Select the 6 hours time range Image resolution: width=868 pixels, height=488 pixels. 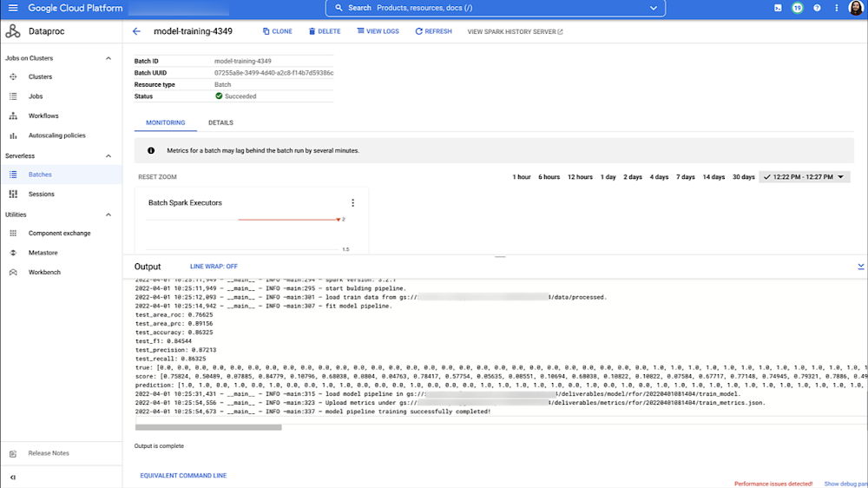(x=549, y=177)
